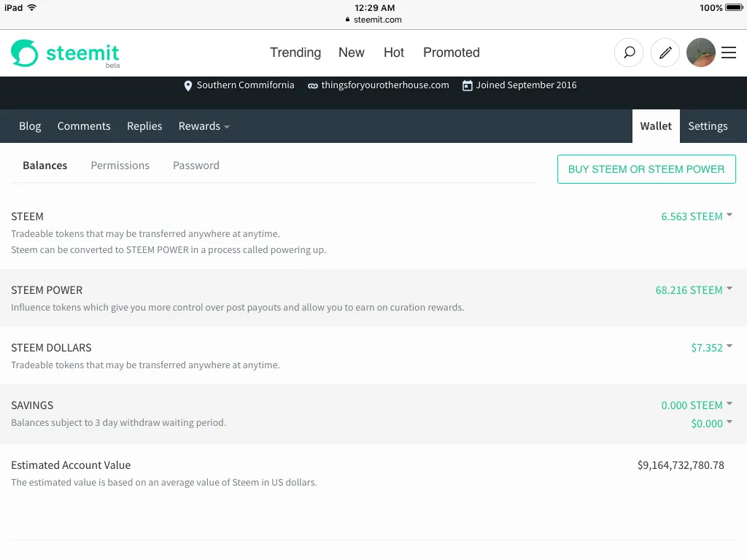Click the link chain icon

point(312,86)
